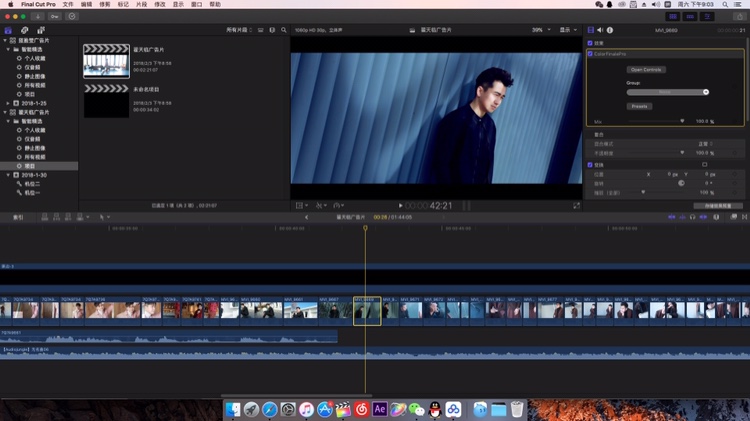
Task: Disable the ColorFinalePro effect checkbox
Action: 591,54
